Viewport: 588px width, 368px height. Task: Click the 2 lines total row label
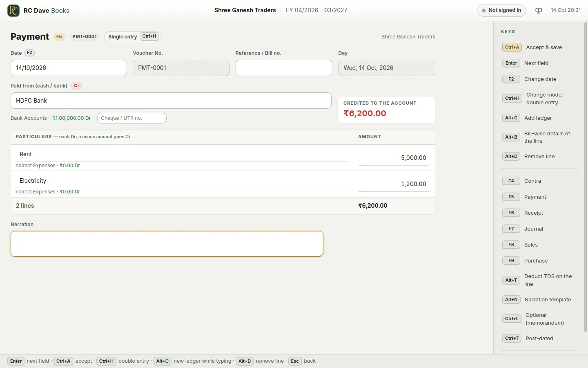coord(25,206)
